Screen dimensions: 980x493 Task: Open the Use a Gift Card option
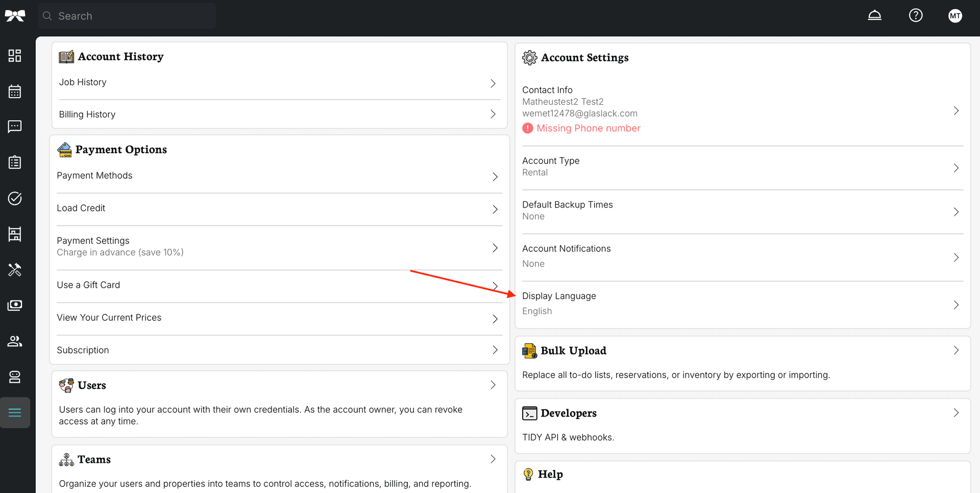[x=279, y=285]
